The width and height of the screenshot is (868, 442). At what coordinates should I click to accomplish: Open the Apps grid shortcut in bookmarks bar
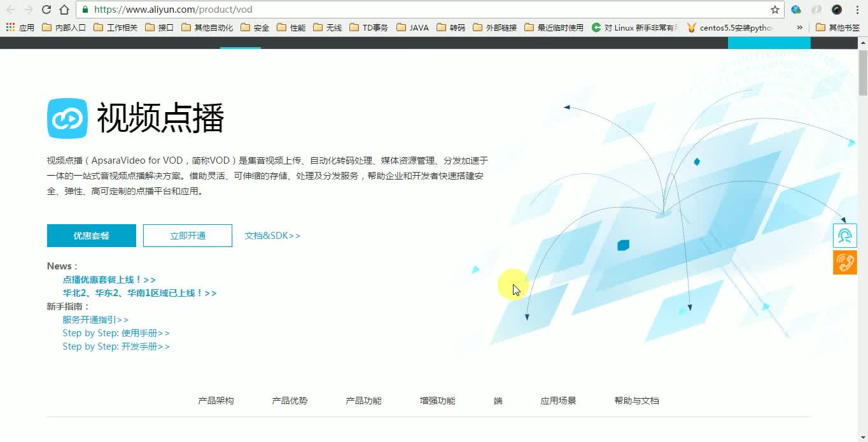point(20,27)
